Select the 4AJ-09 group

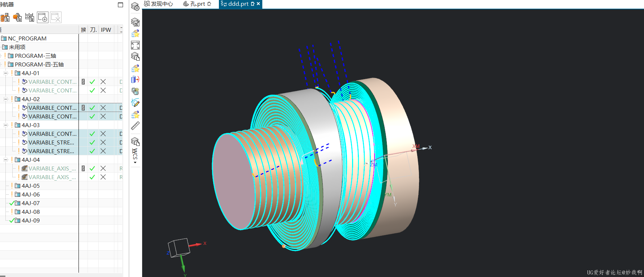(31, 220)
